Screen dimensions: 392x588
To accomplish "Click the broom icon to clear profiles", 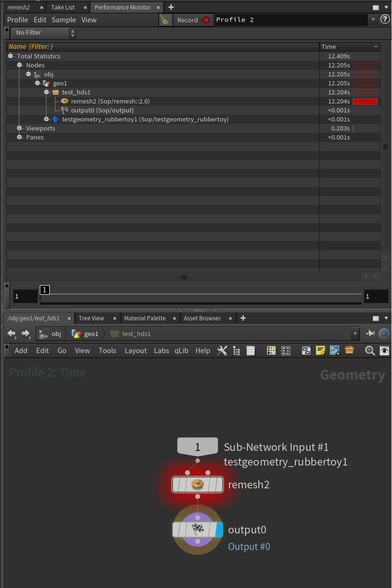I will click(x=165, y=20).
